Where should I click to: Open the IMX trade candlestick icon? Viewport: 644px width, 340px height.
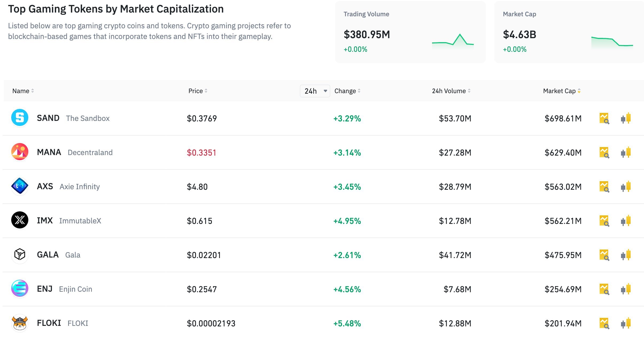[x=626, y=221]
